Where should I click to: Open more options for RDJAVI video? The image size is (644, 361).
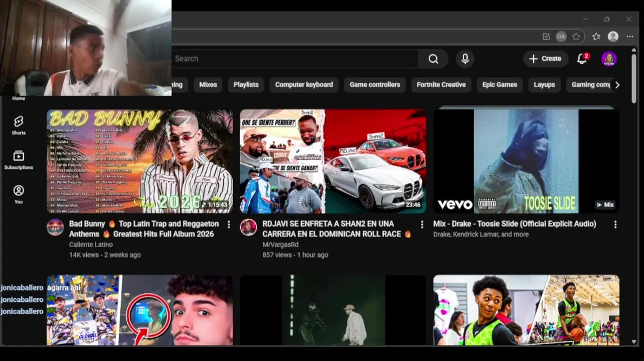422,224
